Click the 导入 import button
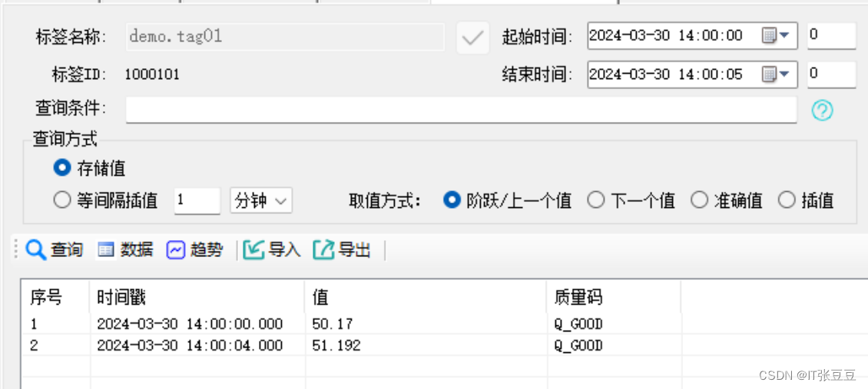The image size is (868, 389). [272, 250]
